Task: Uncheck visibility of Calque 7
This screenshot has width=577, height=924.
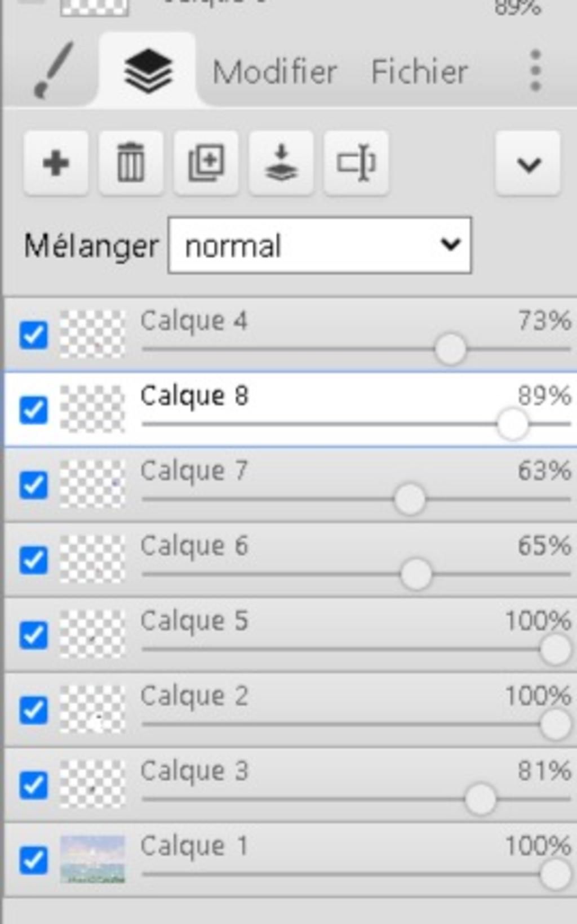Action: (34, 485)
